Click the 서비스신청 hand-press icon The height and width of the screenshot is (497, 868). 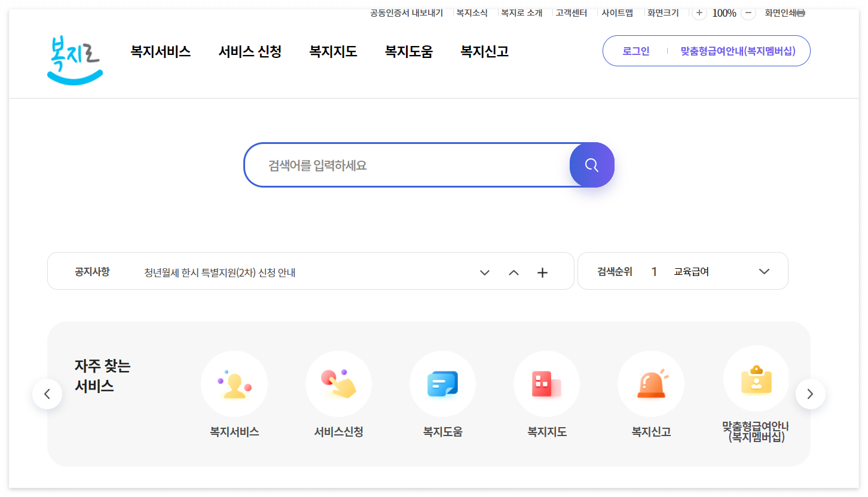[338, 384]
